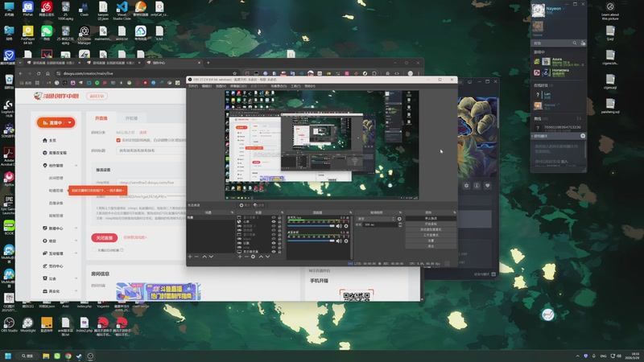Switch to second tab on Douyu live page
This screenshot has width=644, height=362.
pyautogui.click(x=131, y=118)
